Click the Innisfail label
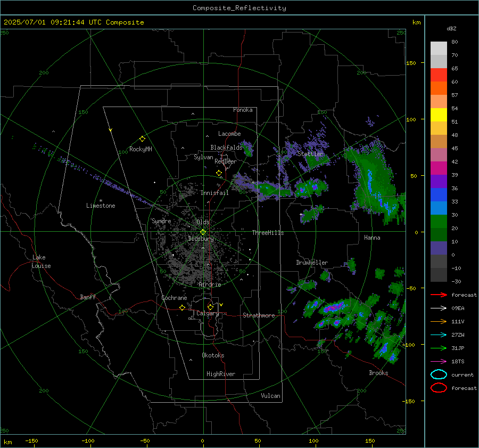This screenshot has height=448, width=479. (214, 193)
